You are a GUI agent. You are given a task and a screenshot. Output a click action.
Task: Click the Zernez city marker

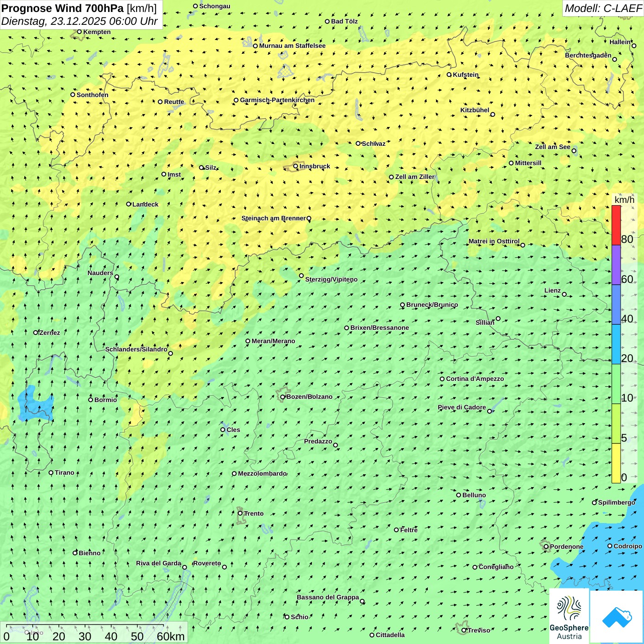tap(35, 333)
